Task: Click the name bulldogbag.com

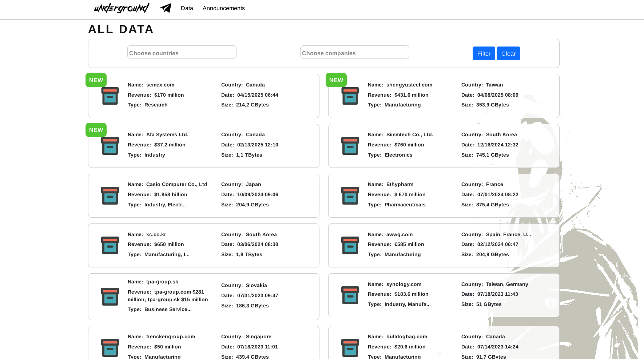Action: (407, 336)
